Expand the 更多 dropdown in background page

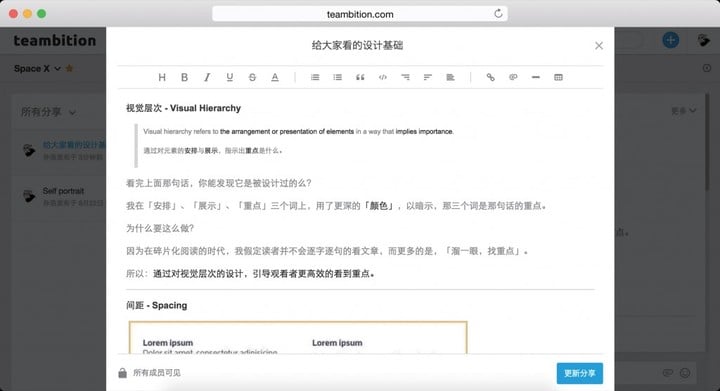click(x=683, y=111)
